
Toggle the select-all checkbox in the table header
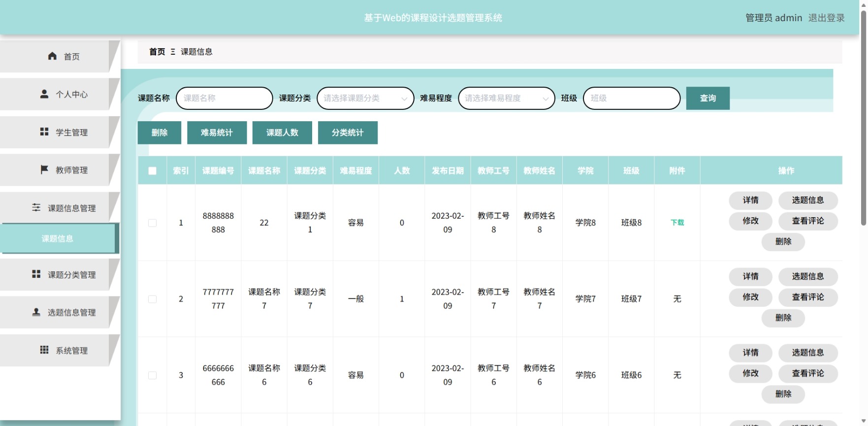(153, 171)
